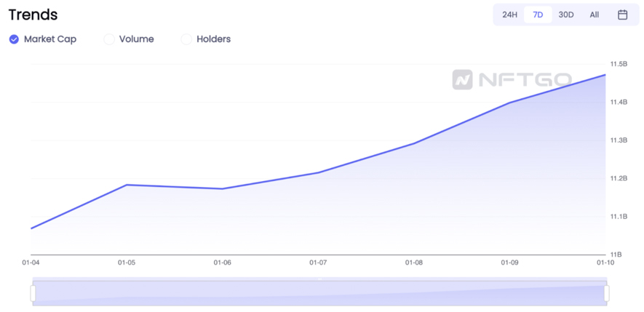Show the All time range
The image size is (644, 312).
click(x=595, y=15)
